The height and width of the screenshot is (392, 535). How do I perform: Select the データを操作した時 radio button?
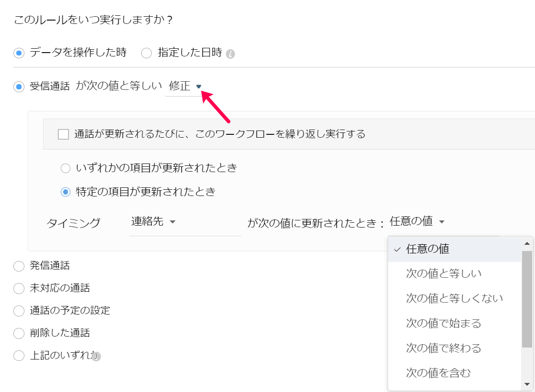[19, 53]
